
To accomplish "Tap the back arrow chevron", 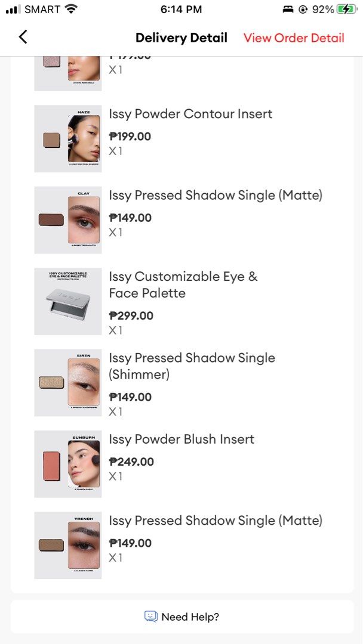I will click(x=23, y=37).
